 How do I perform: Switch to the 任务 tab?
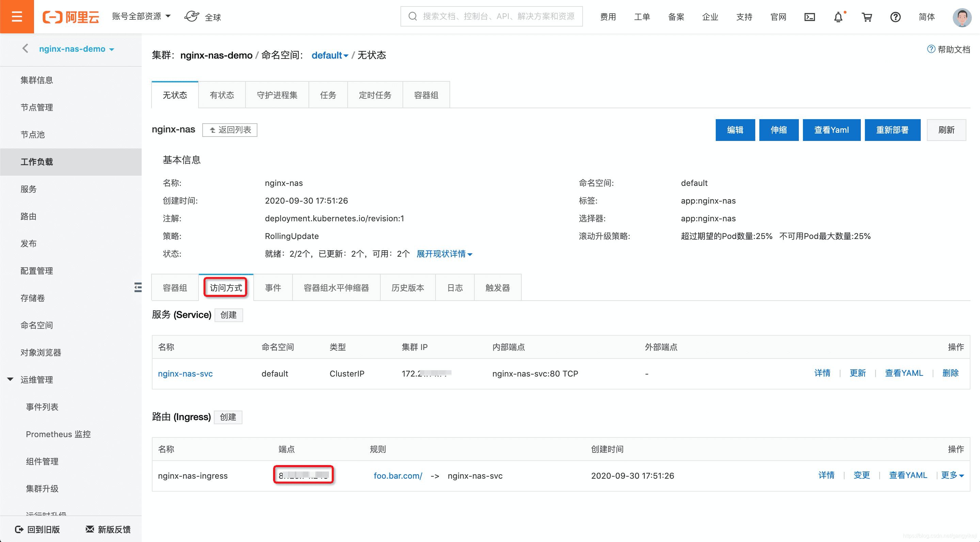click(x=328, y=95)
